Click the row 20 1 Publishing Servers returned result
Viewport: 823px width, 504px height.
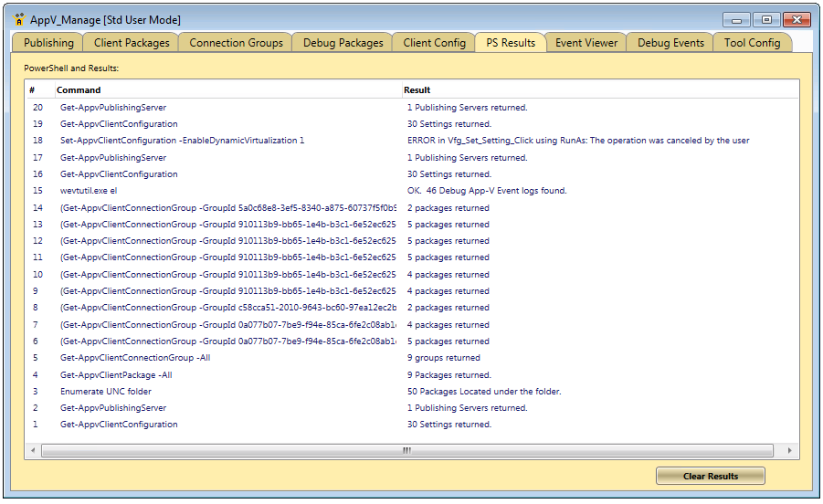coord(467,108)
